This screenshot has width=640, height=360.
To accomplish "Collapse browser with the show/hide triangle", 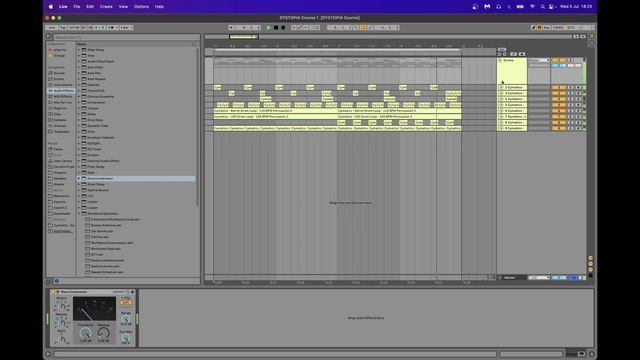I will (x=49, y=36).
